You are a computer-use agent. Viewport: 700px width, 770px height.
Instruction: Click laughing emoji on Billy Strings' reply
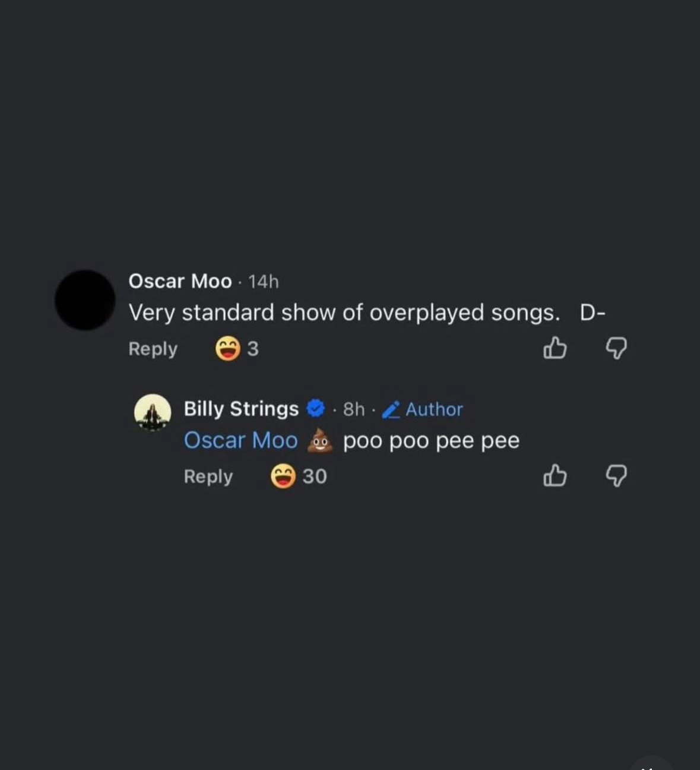283,476
